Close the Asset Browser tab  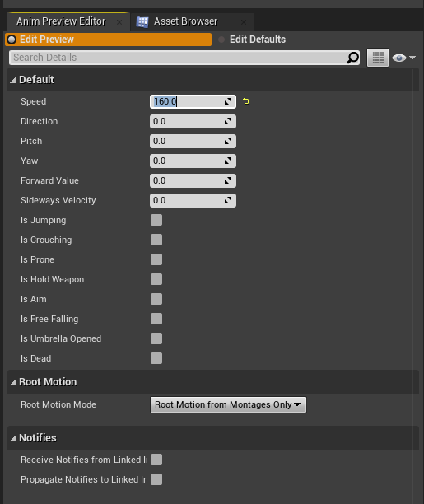point(244,22)
